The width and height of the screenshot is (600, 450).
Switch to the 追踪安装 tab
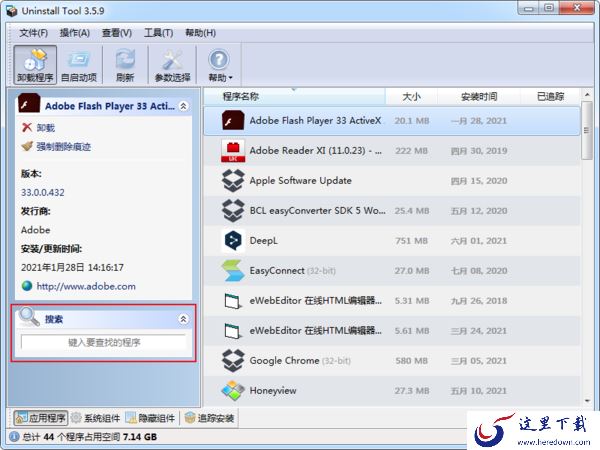(209, 418)
